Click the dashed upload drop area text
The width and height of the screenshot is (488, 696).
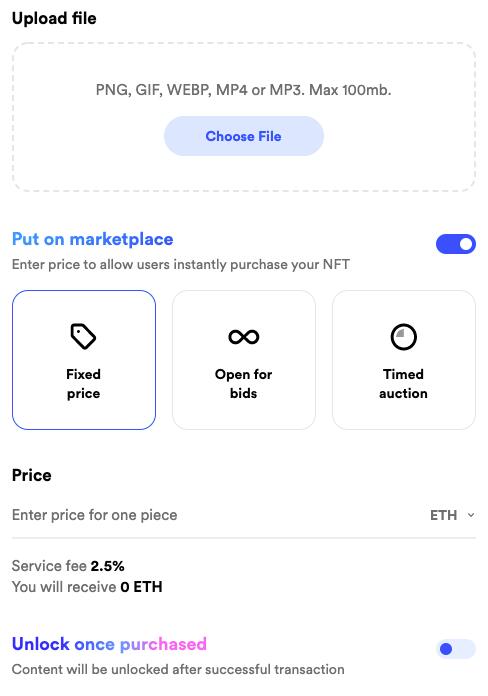(243, 90)
